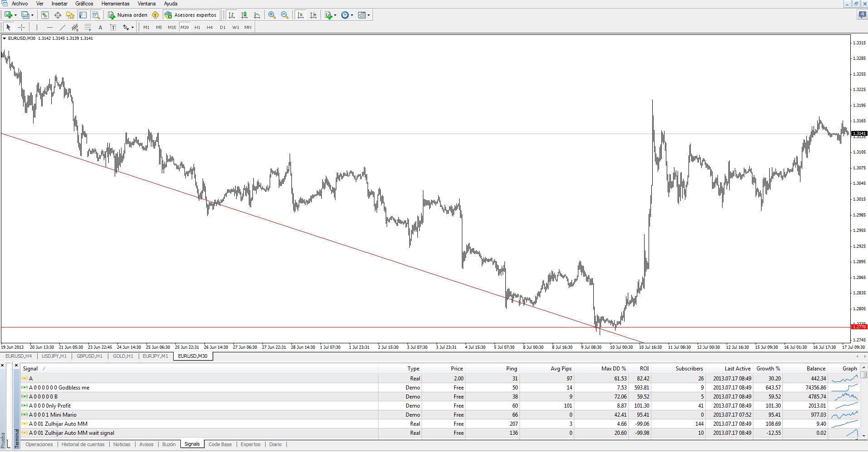The width and height of the screenshot is (868, 452).
Task: Toggle the Terminal panel icon
Action: 82,15
